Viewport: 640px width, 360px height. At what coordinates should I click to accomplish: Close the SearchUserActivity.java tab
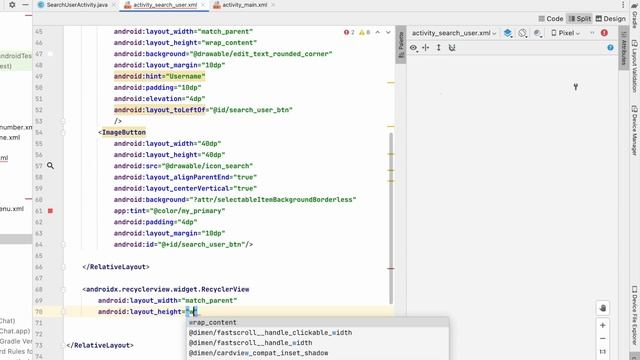point(114,5)
